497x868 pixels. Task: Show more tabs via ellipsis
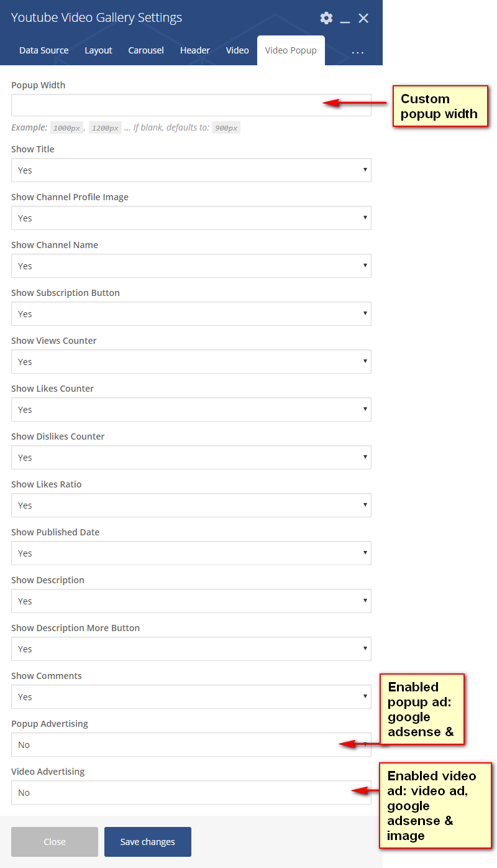pyautogui.click(x=358, y=51)
